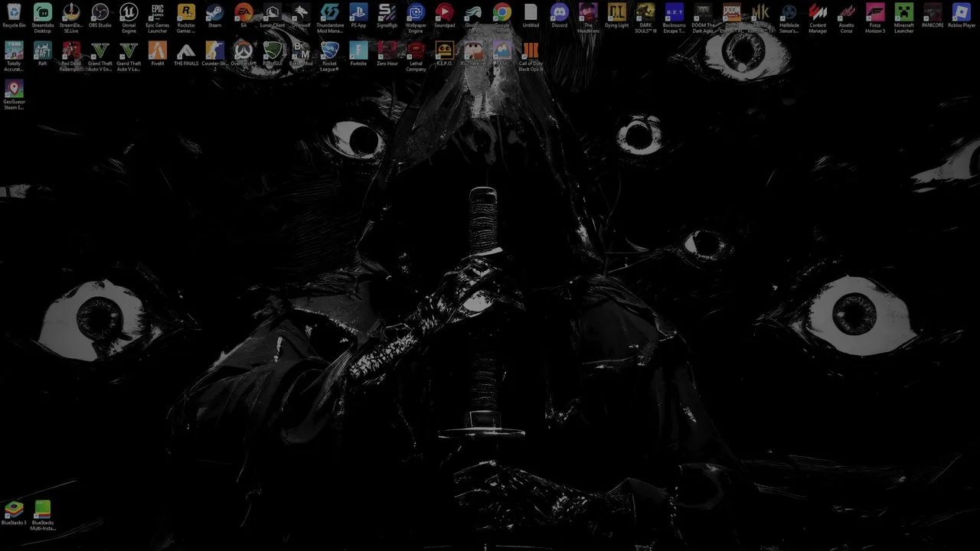This screenshot has width=980, height=551.
Task: Open the EA app shortcut
Action: tap(243, 16)
